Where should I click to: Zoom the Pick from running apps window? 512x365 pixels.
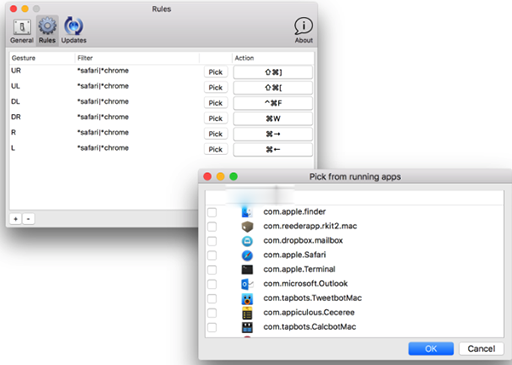coord(234,177)
